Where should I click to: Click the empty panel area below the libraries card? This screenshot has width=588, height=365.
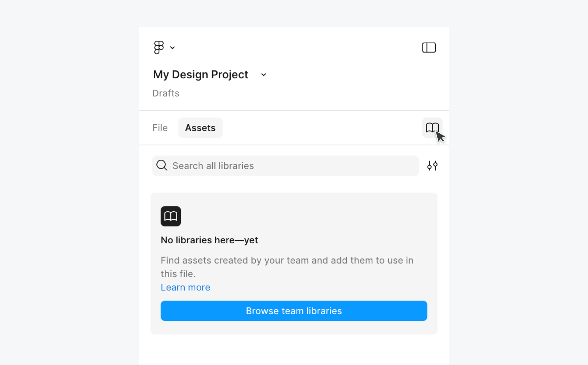point(294,350)
